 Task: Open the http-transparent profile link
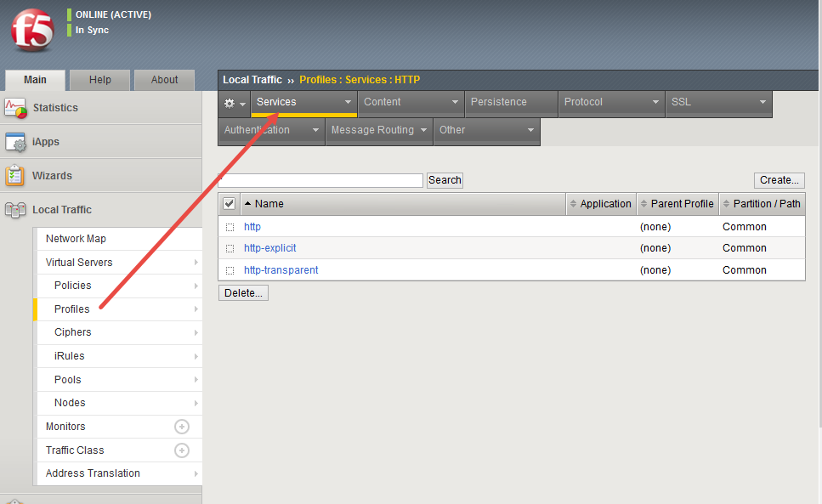[x=281, y=269]
